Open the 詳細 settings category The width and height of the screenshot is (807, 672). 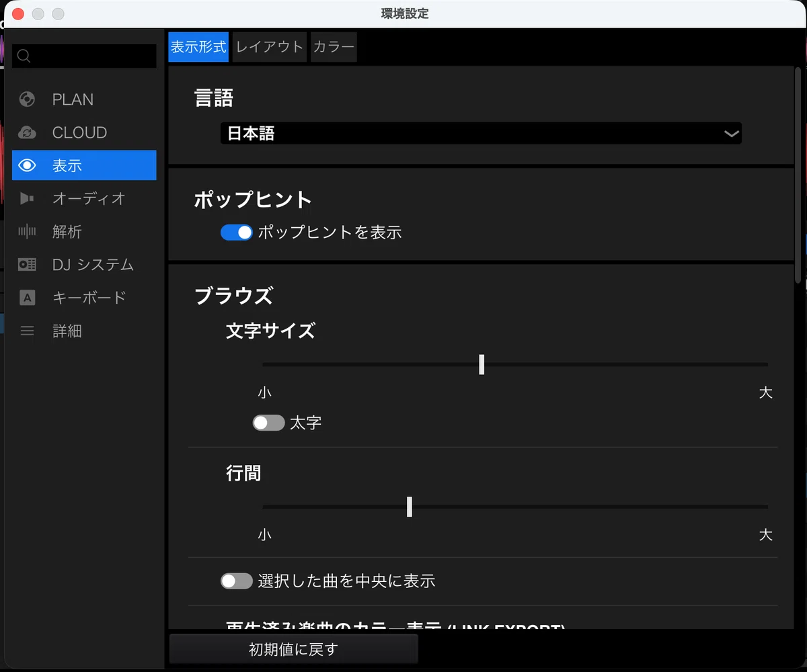(x=84, y=331)
